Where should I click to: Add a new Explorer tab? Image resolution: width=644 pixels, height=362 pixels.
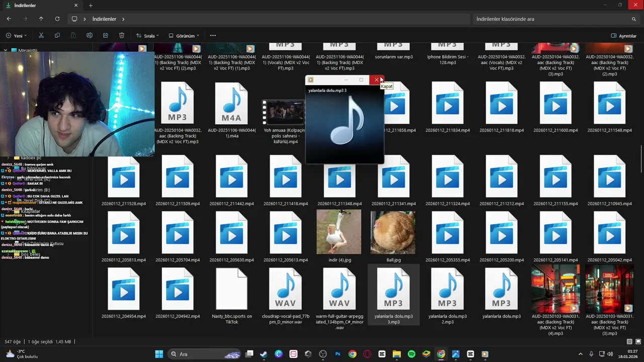click(x=91, y=6)
